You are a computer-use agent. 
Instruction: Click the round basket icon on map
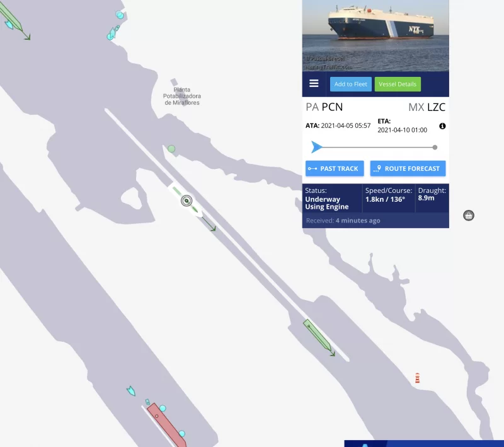pos(468,216)
